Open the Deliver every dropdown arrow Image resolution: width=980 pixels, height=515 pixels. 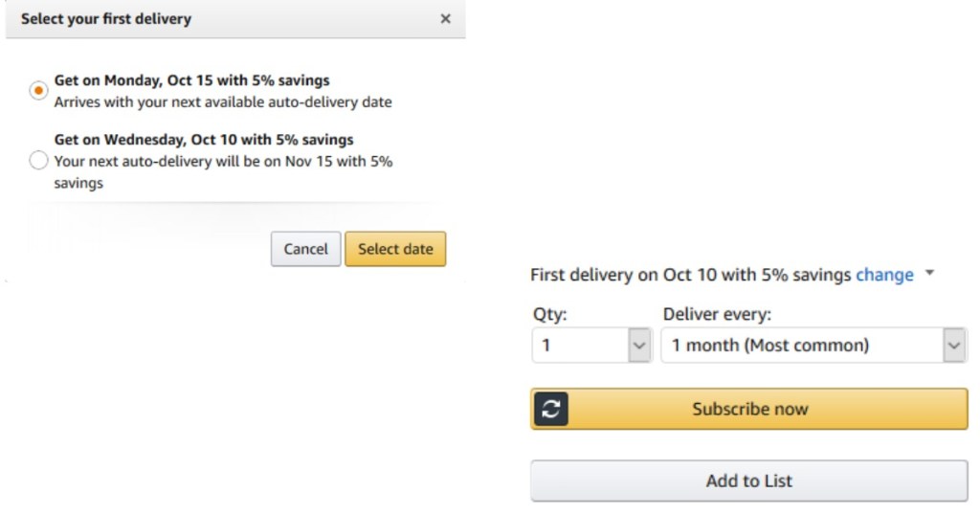[953, 346]
